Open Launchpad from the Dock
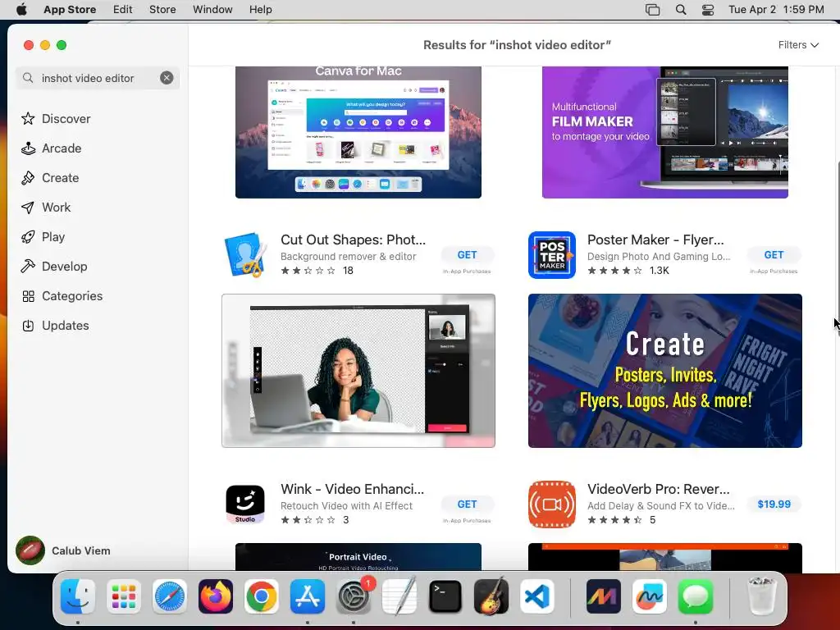Screen dimensions: 840x630 (124, 596)
